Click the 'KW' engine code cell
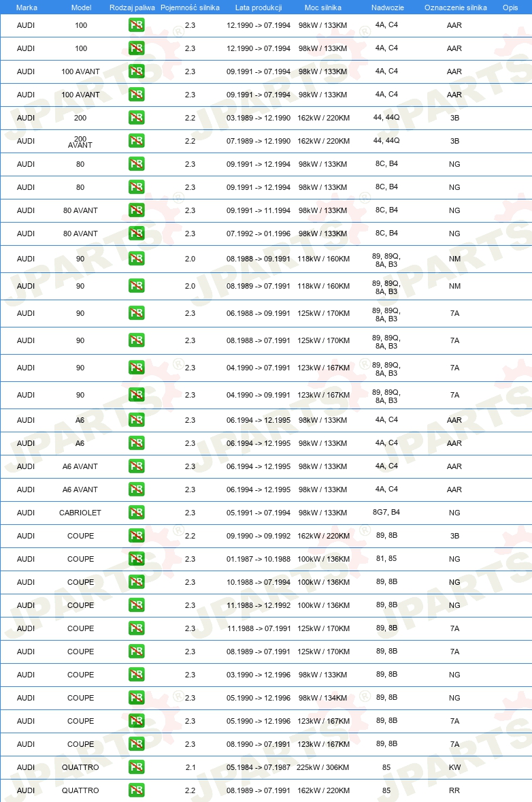Image resolution: width=532 pixels, height=802 pixels. [x=455, y=767]
